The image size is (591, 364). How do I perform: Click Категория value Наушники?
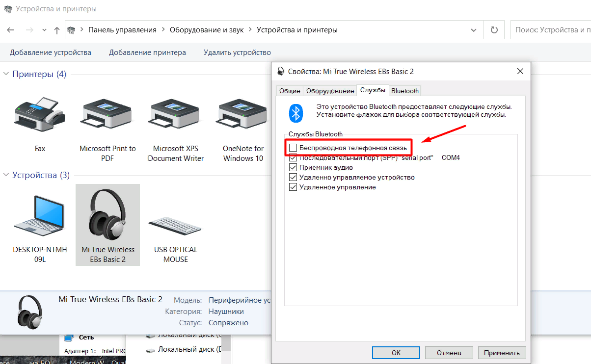(226, 312)
